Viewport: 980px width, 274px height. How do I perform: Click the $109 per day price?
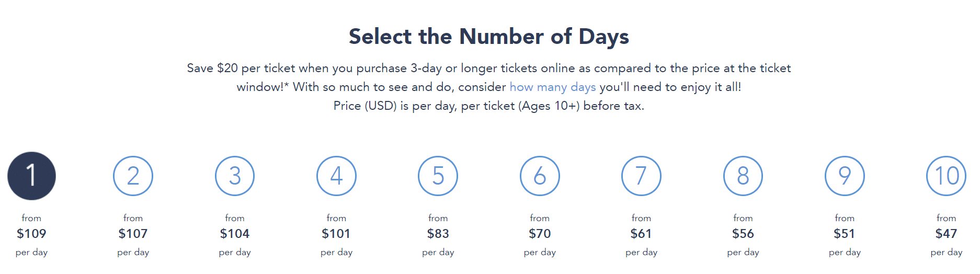[31, 234]
